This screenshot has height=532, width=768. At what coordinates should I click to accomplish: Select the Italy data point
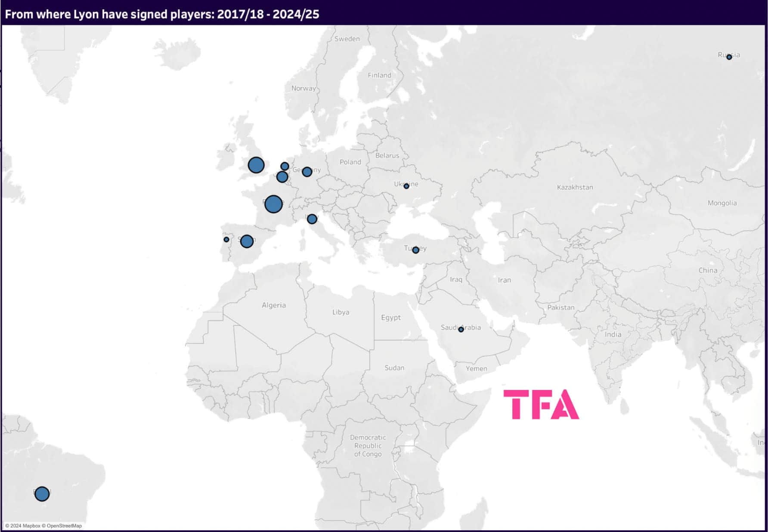click(x=312, y=219)
